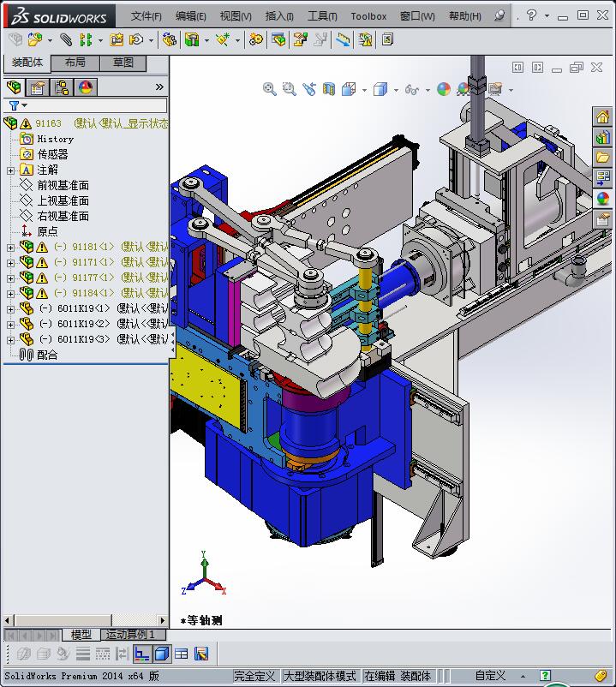616x687 pixels.
Task: Open Insert Components dropdown arrow
Action: (50, 41)
